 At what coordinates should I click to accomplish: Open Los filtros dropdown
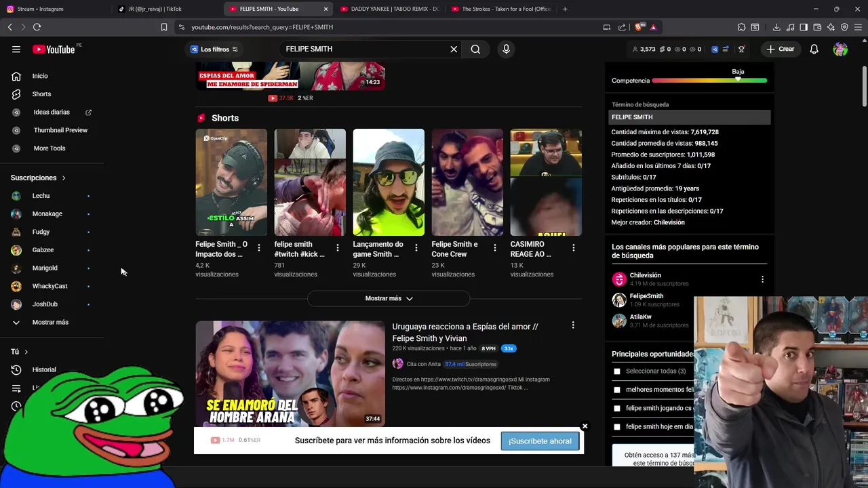pyautogui.click(x=214, y=49)
